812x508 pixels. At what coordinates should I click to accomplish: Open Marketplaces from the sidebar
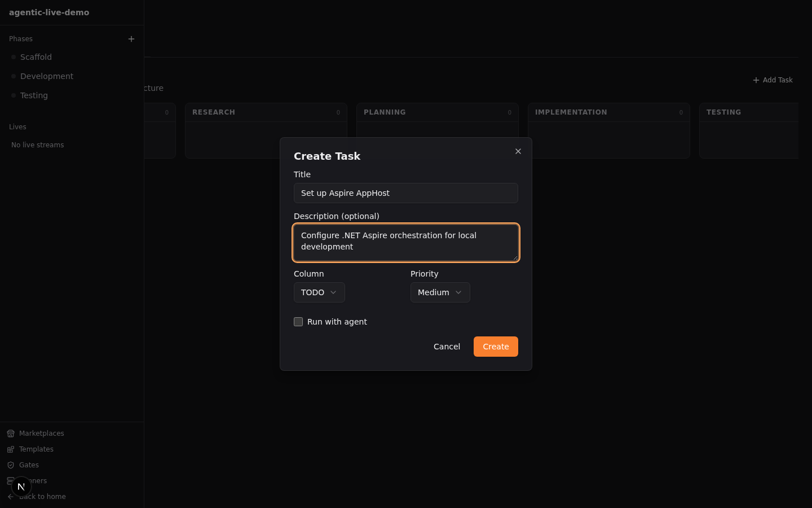pyautogui.click(x=41, y=433)
